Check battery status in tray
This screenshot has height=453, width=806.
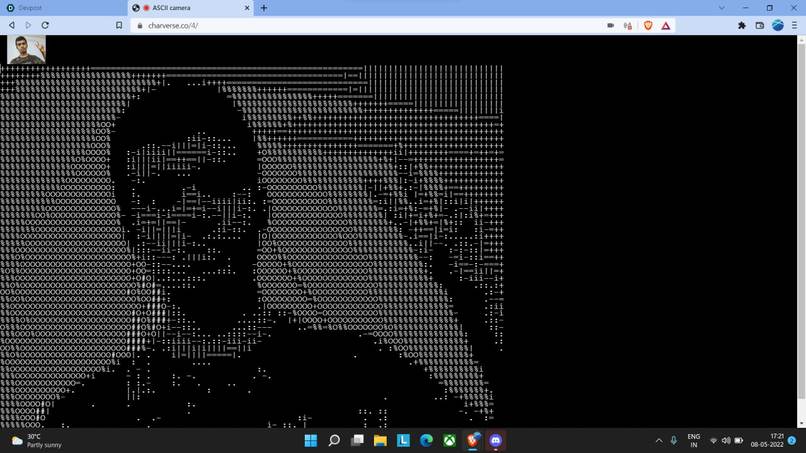tap(739, 441)
